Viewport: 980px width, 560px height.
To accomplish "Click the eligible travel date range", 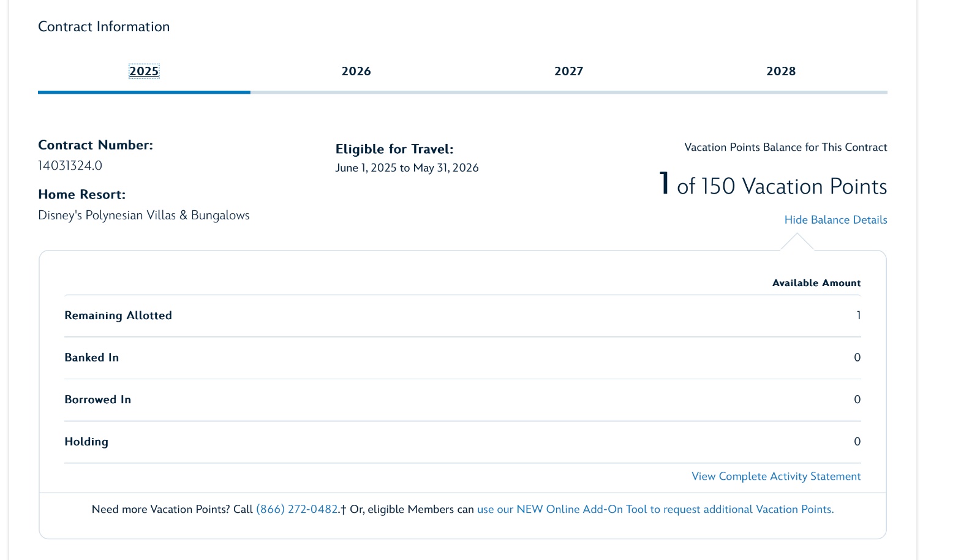I will point(407,168).
